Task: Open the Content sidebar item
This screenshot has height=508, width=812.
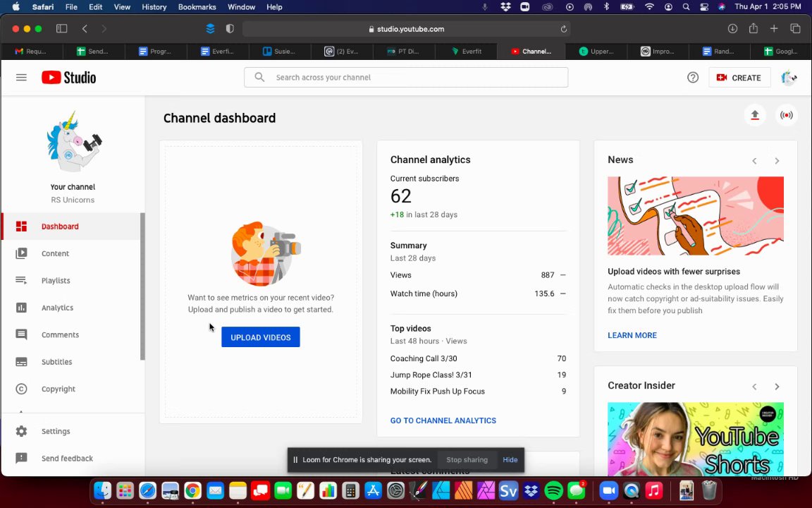Action: click(x=71, y=253)
